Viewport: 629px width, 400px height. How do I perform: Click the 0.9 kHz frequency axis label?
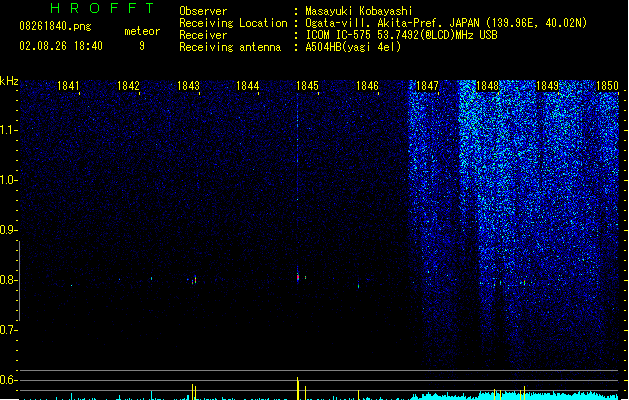8,230
